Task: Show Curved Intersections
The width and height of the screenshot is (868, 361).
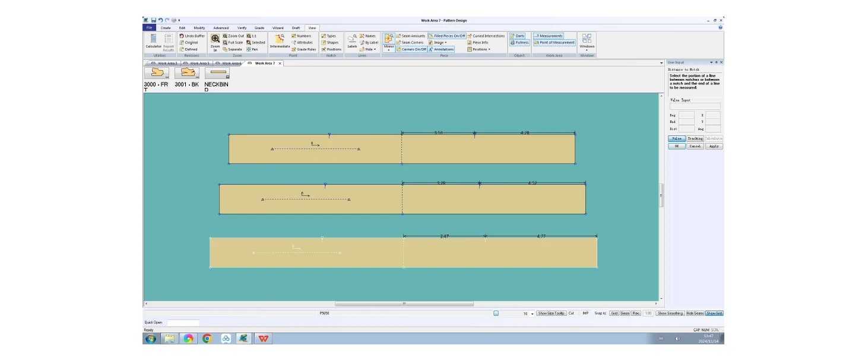Action: (486, 36)
